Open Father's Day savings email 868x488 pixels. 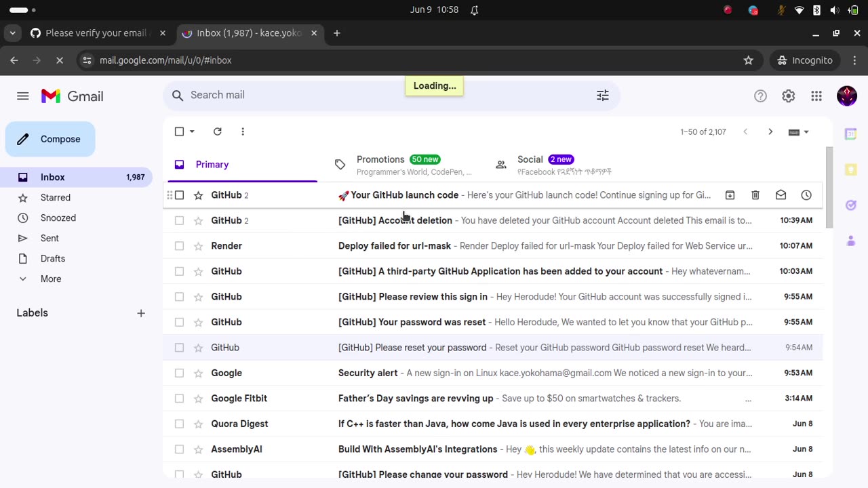point(493,399)
